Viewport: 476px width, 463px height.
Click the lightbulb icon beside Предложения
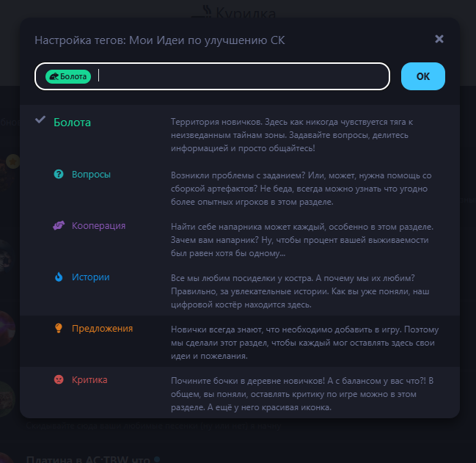(x=59, y=328)
